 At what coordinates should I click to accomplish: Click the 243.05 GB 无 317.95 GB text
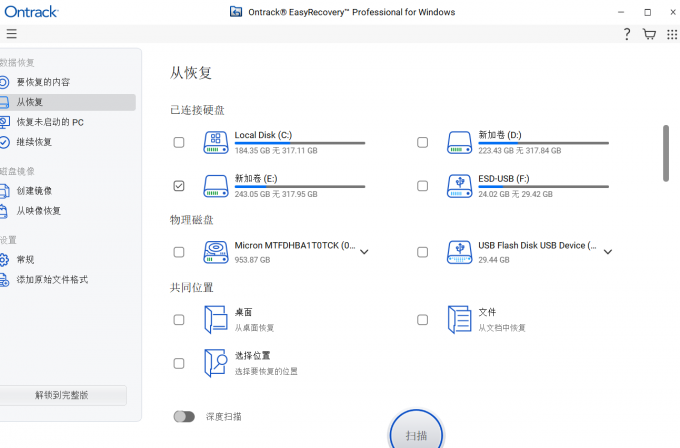[276, 194]
